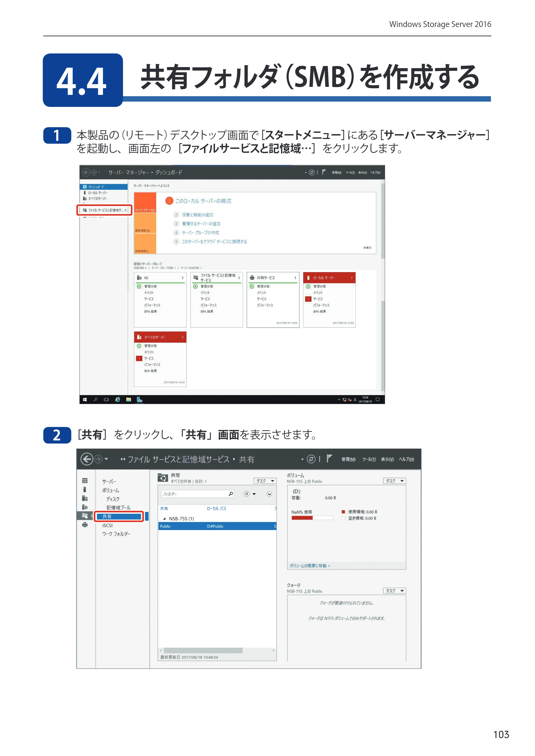Open the ツール(T) menu in the Shares window
Screen dimensions: 535x756
pyautogui.click(x=369, y=459)
